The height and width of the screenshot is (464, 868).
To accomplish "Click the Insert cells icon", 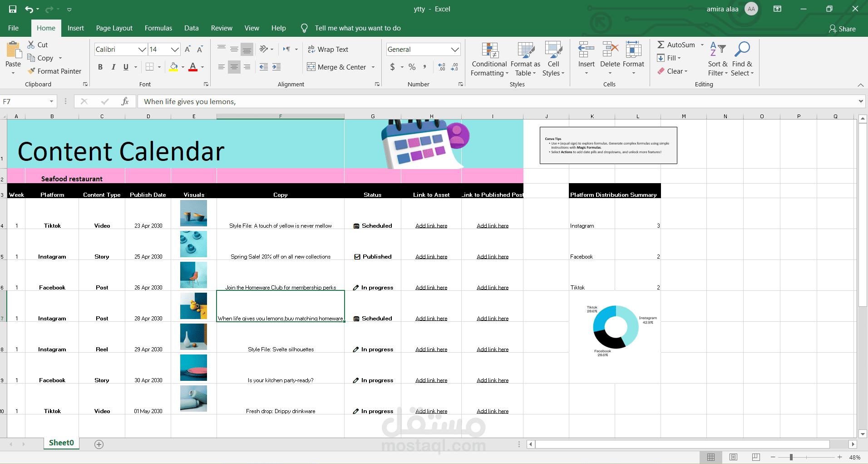I will (586, 50).
